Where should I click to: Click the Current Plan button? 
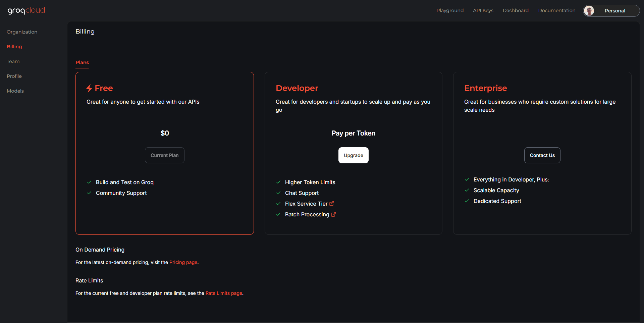click(x=165, y=155)
